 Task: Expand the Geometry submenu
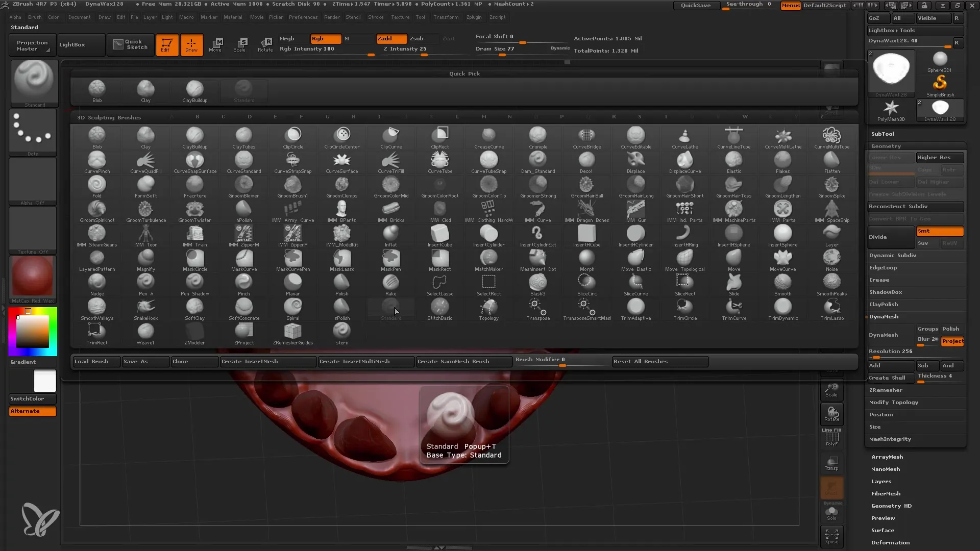click(x=886, y=145)
